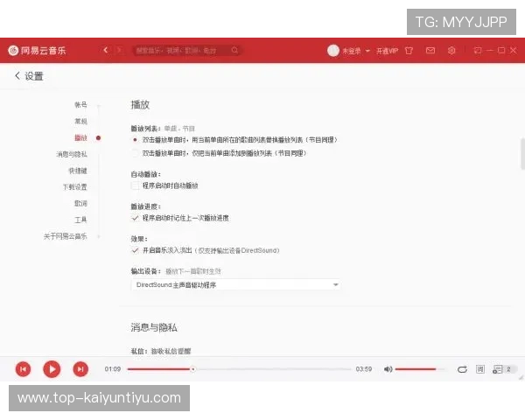Open the messages mail icon
The width and height of the screenshot is (525, 420).
click(430, 51)
